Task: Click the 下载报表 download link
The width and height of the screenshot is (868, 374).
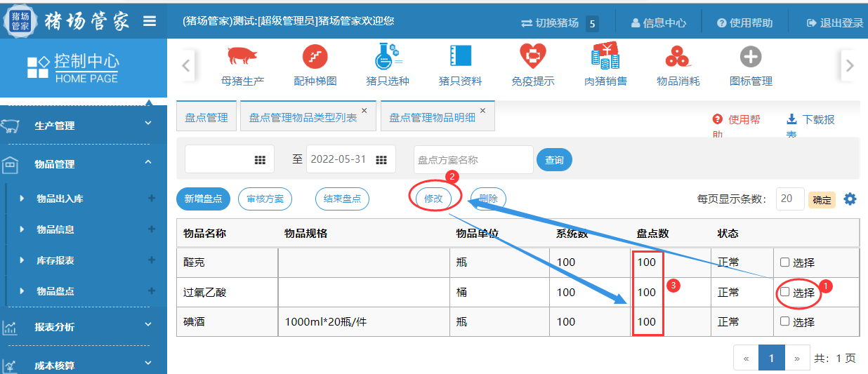Action: tap(811, 127)
